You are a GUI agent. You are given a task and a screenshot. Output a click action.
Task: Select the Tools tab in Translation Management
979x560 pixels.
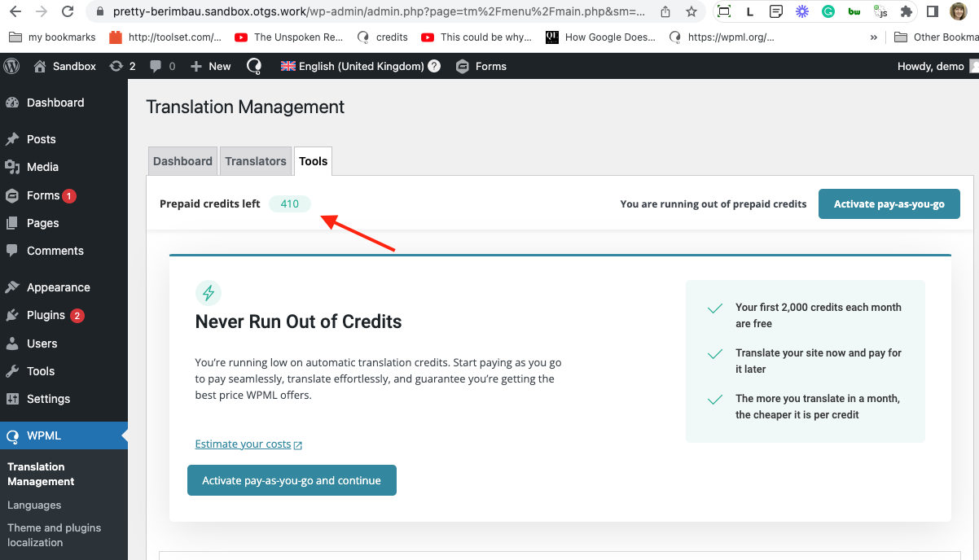314,161
